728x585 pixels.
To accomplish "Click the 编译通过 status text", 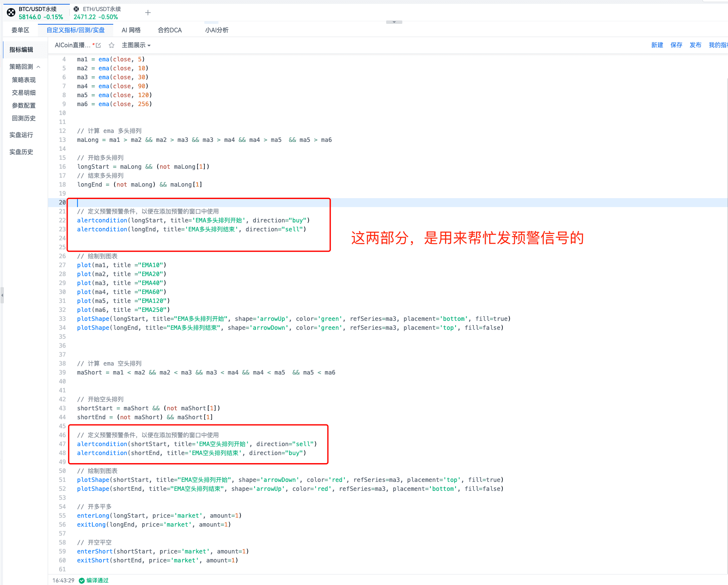I will pyautogui.click(x=97, y=580).
